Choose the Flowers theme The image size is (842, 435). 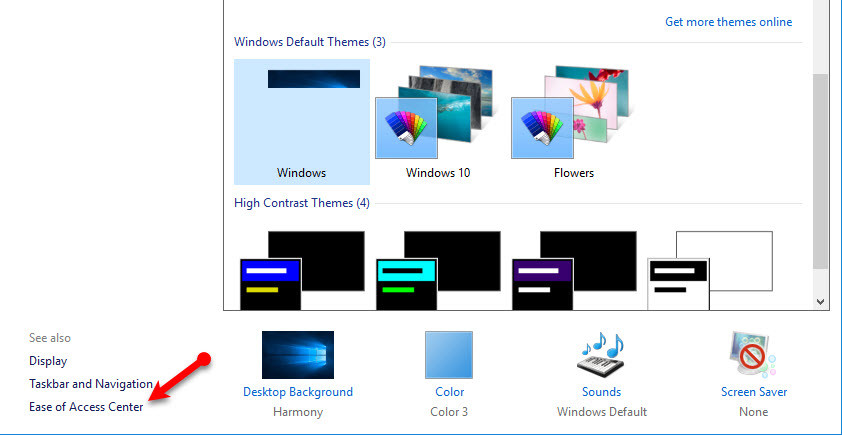point(574,122)
